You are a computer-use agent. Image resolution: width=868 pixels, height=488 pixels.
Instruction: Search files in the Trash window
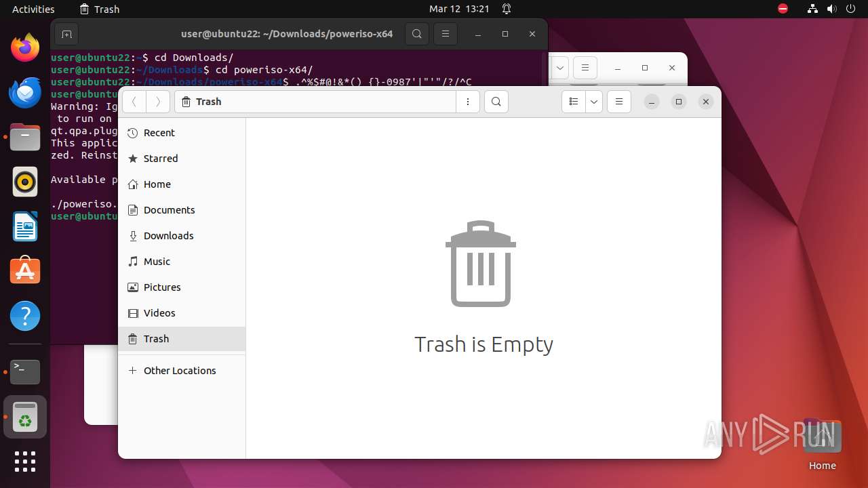tap(496, 102)
